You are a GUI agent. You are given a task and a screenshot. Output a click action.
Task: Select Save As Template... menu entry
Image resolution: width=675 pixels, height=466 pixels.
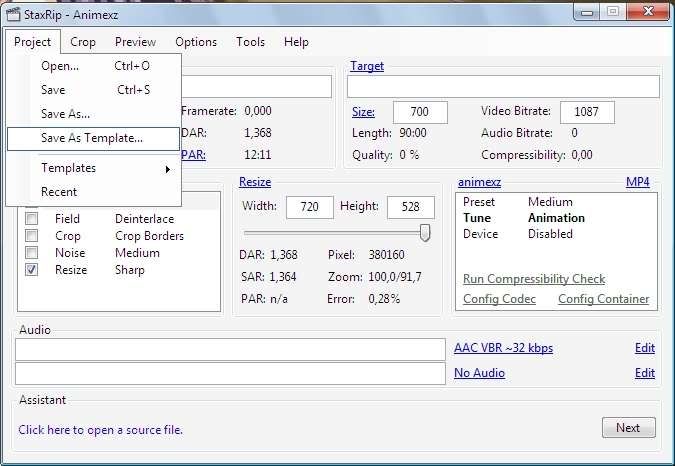coord(93,139)
